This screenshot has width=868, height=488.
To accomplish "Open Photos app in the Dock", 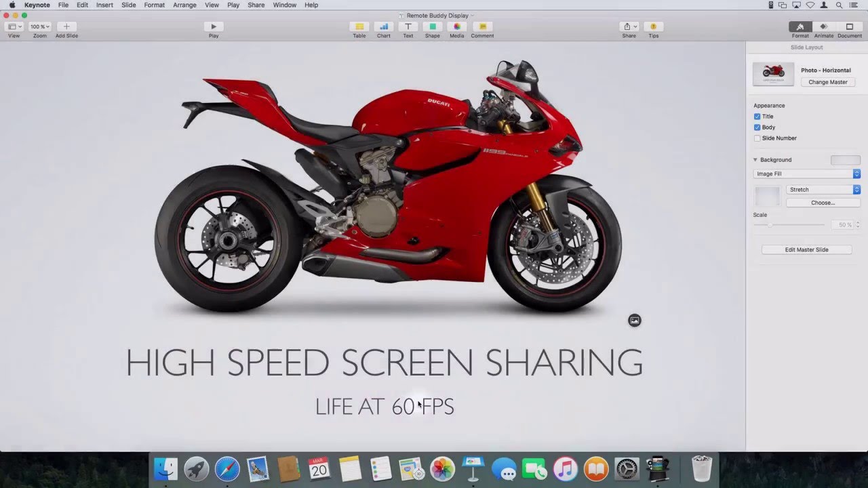I will 442,469.
